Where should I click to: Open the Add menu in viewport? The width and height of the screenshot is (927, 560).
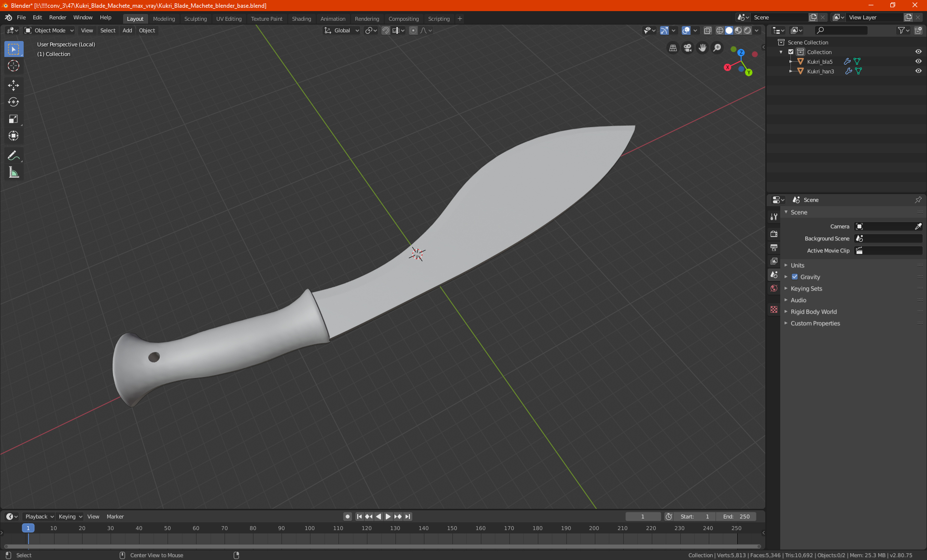click(x=127, y=30)
